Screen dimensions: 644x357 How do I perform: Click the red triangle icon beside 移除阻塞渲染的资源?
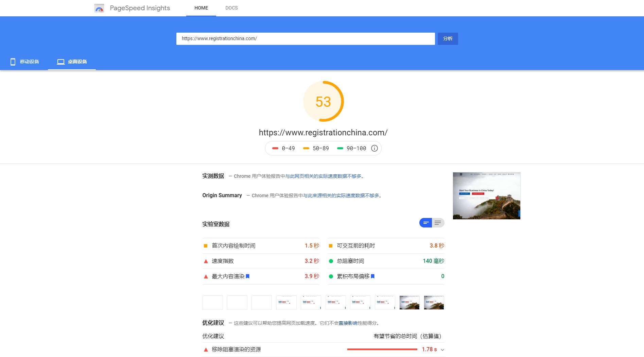pyautogui.click(x=206, y=350)
